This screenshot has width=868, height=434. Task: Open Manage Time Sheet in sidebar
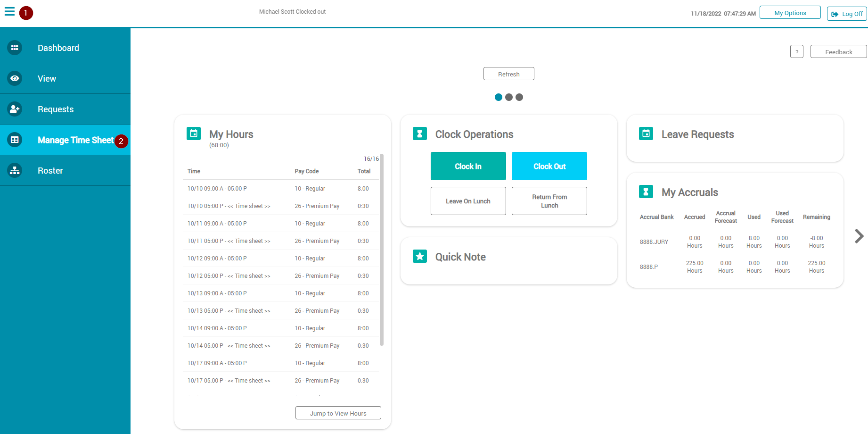pyautogui.click(x=65, y=140)
